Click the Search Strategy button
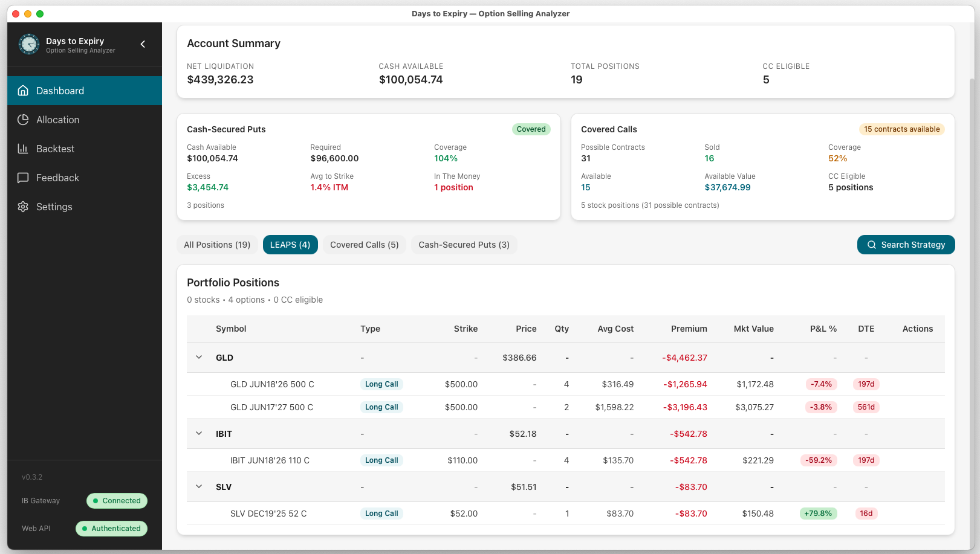Image resolution: width=980 pixels, height=554 pixels. (906, 245)
